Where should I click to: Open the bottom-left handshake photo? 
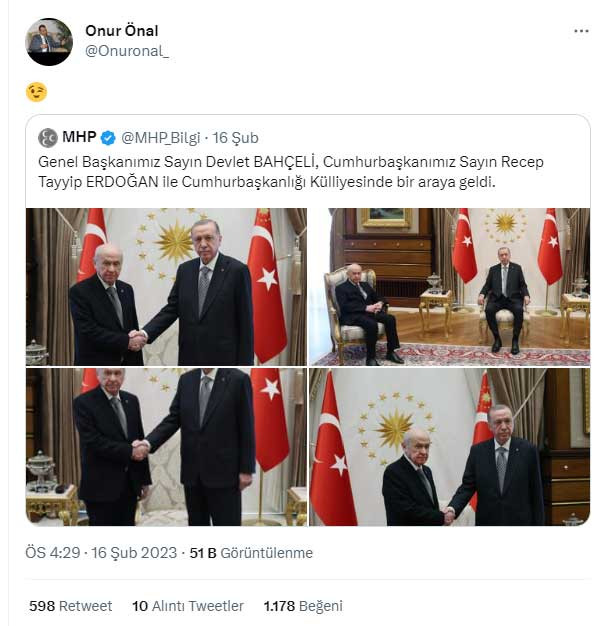pos(167,447)
